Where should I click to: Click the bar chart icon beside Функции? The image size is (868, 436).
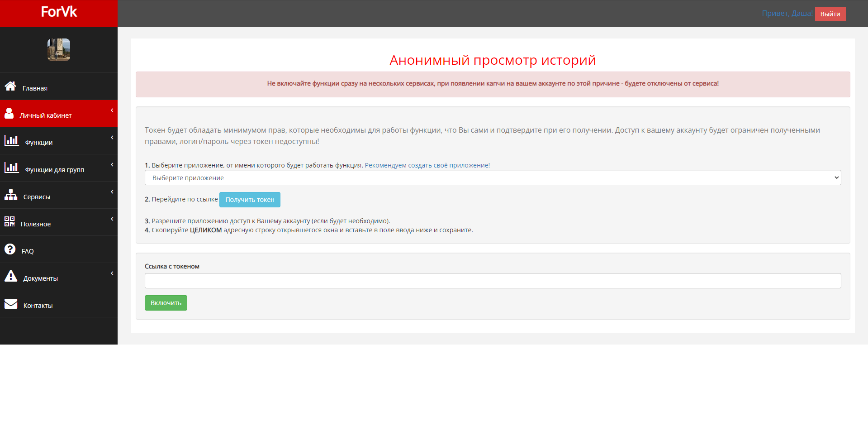[x=12, y=140]
